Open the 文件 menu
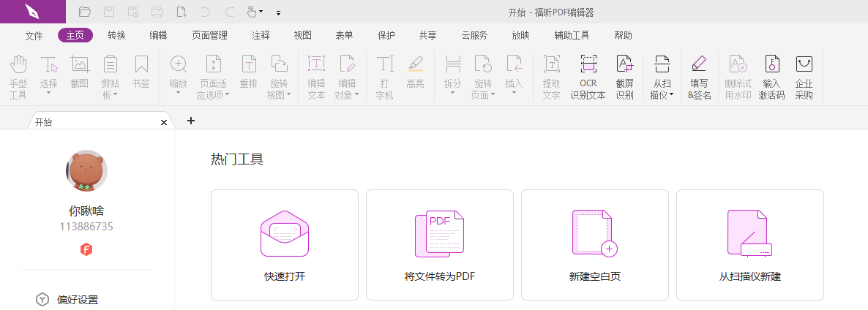This screenshot has height=310, width=868. point(34,35)
